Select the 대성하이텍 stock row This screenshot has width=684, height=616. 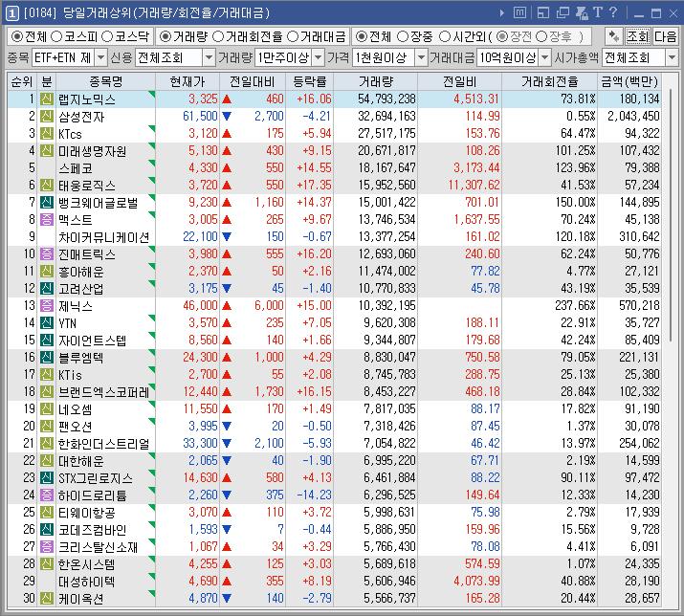334,582
